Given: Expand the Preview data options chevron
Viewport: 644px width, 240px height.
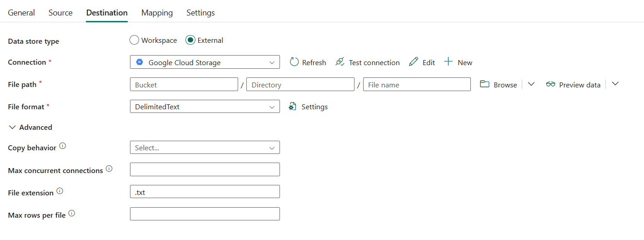Looking at the screenshot, I should pos(615,84).
